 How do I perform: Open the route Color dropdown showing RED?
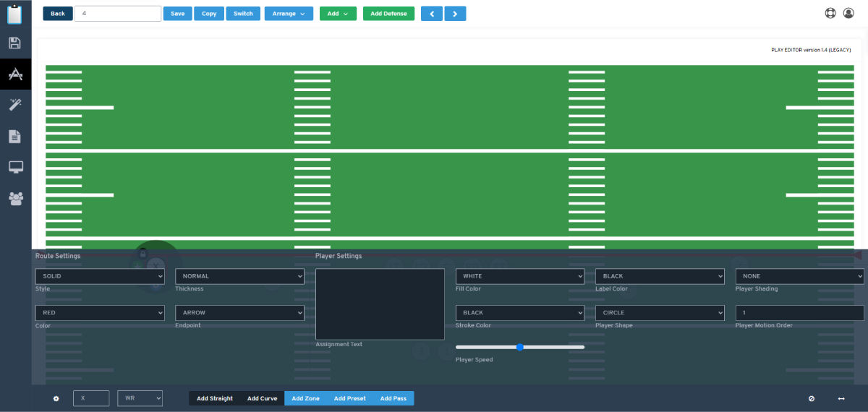click(100, 313)
